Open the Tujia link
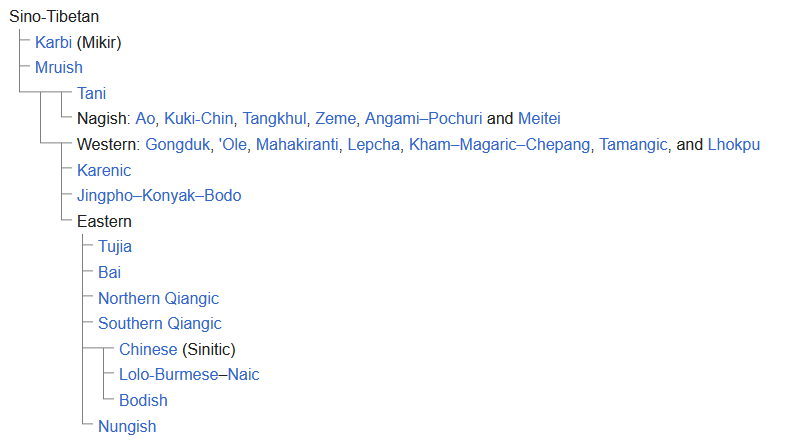797x446 pixels. [115, 247]
